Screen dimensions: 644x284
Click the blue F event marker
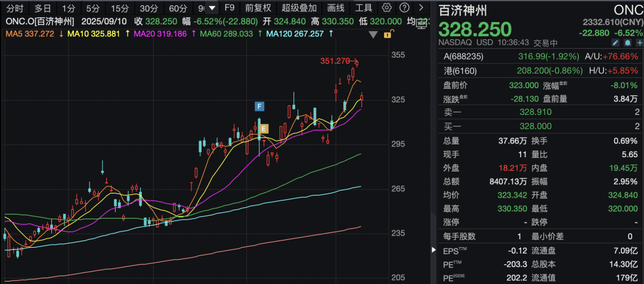click(x=259, y=107)
